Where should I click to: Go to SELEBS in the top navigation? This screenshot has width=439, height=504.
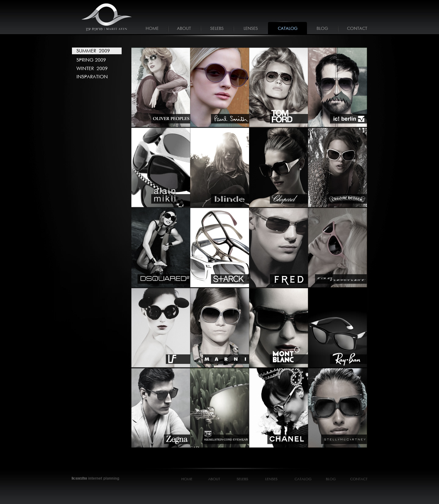point(217,28)
